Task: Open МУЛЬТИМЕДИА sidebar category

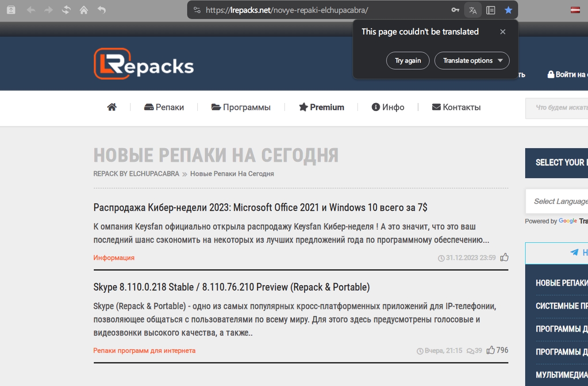Action: 561,375
